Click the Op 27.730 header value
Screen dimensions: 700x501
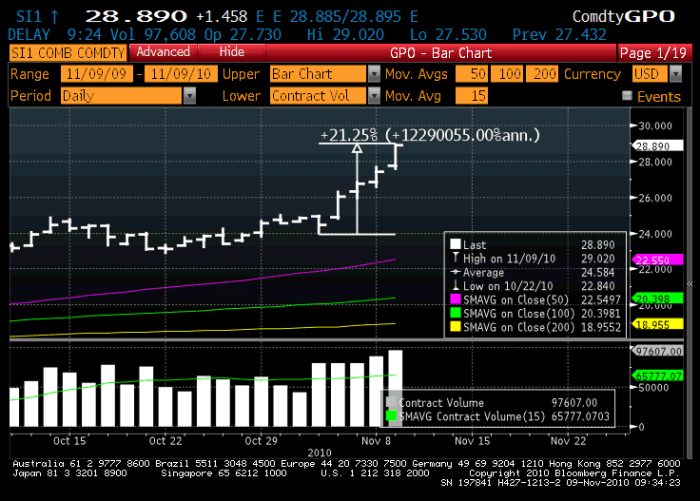click(x=242, y=34)
